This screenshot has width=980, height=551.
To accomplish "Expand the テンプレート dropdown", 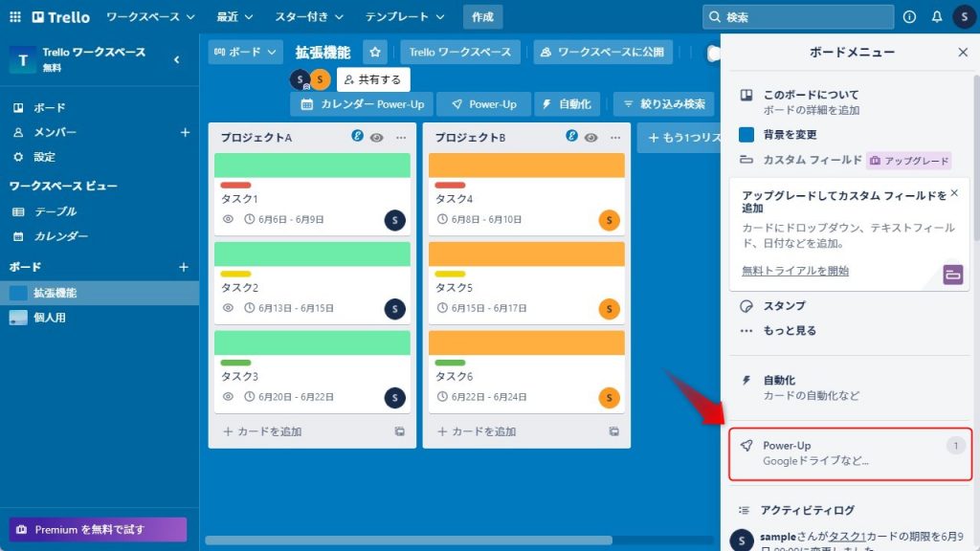I will 405,17.
